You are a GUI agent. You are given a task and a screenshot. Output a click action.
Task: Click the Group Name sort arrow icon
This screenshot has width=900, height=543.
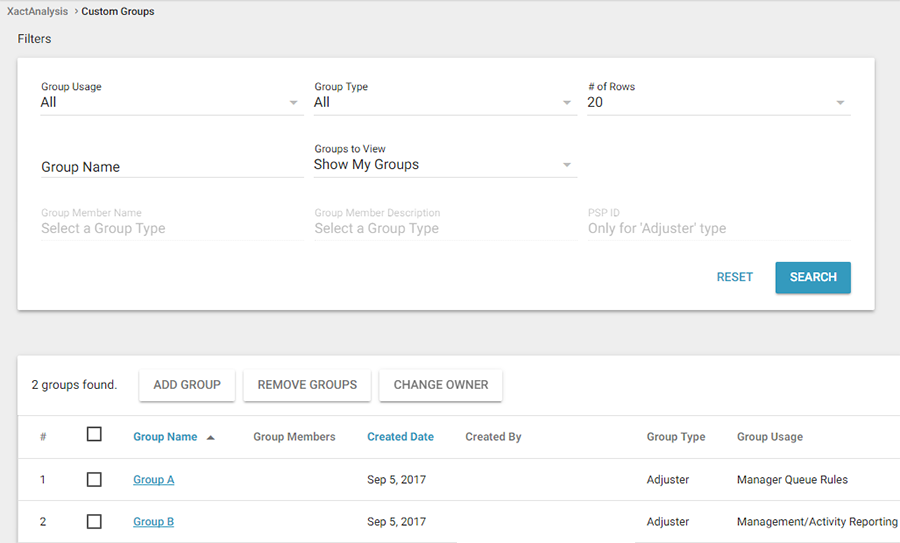point(210,437)
